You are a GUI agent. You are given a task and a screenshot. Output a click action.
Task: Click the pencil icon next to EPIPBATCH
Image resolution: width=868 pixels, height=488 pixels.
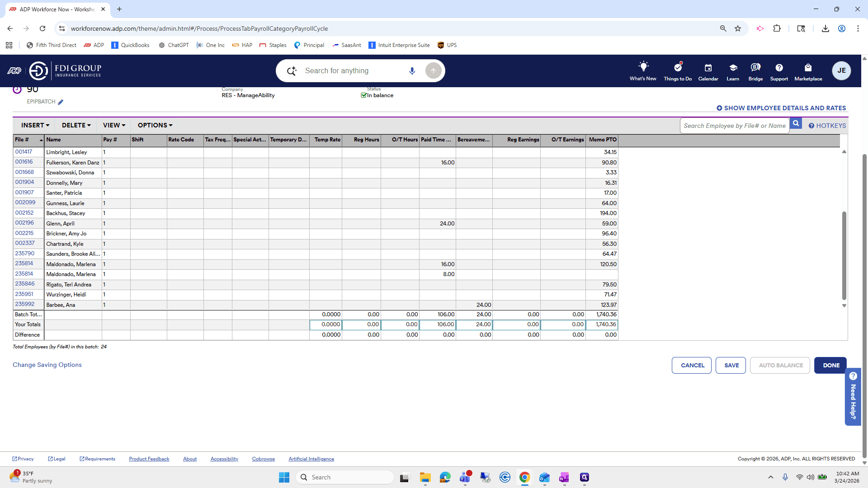tap(61, 102)
